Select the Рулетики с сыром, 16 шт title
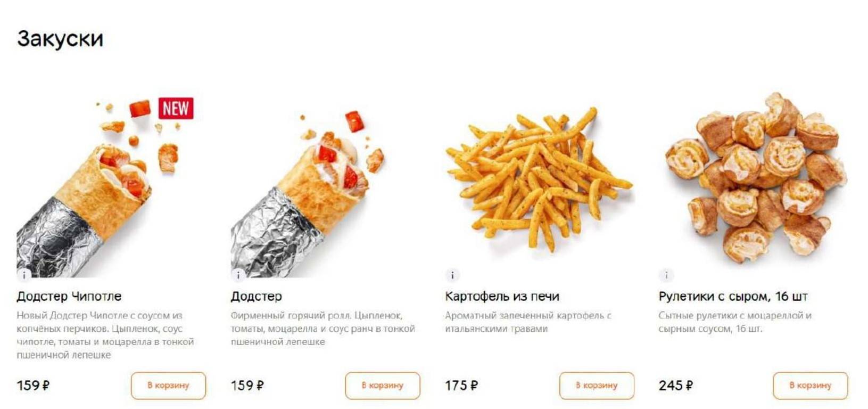 [x=733, y=296]
